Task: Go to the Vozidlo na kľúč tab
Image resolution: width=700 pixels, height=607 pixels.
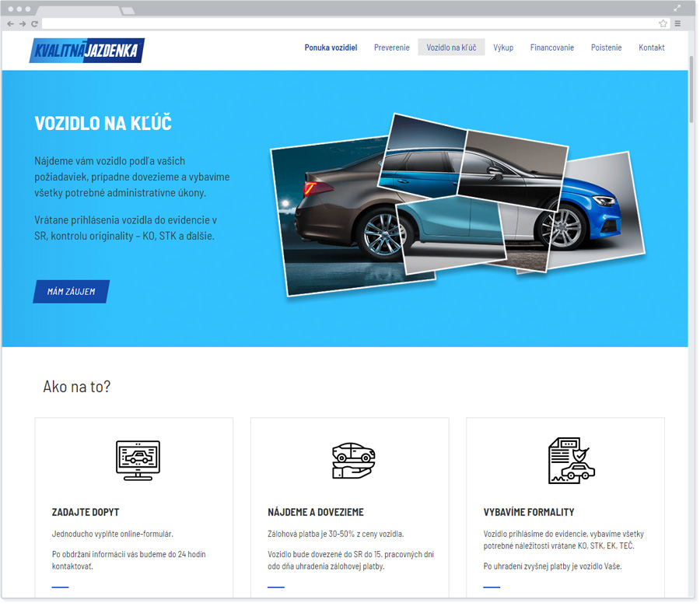Action: tap(451, 47)
